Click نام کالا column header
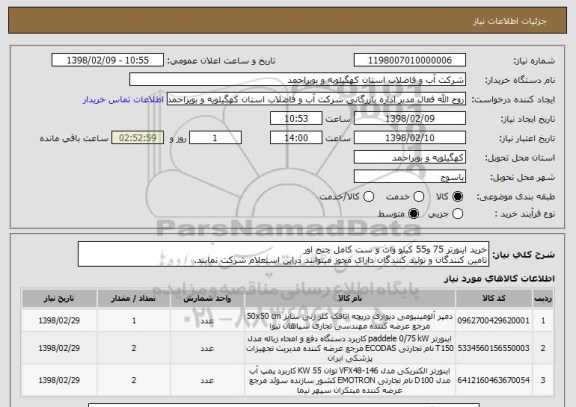 pos(350,299)
